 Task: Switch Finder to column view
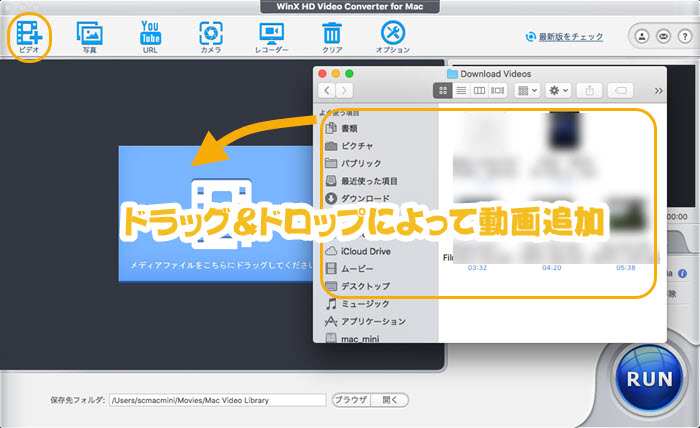(x=479, y=91)
